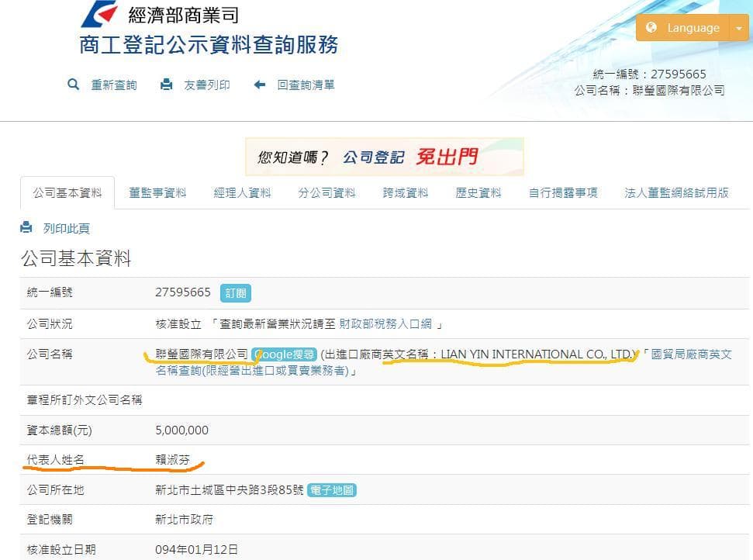Switch to the 董監事資料 tab

157,193
